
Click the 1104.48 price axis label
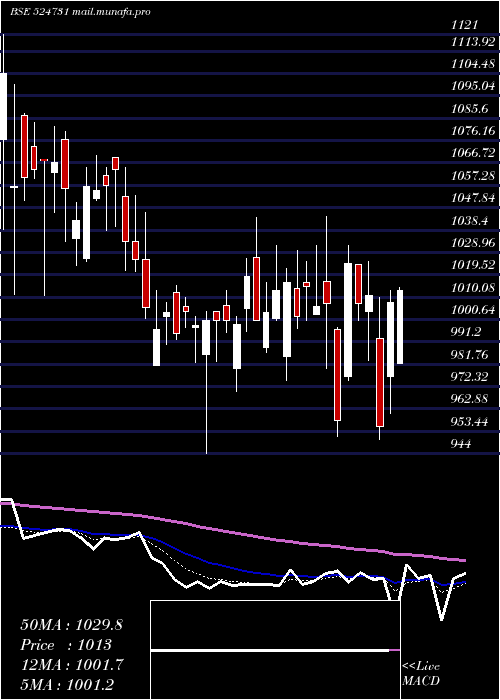(473, 64)
